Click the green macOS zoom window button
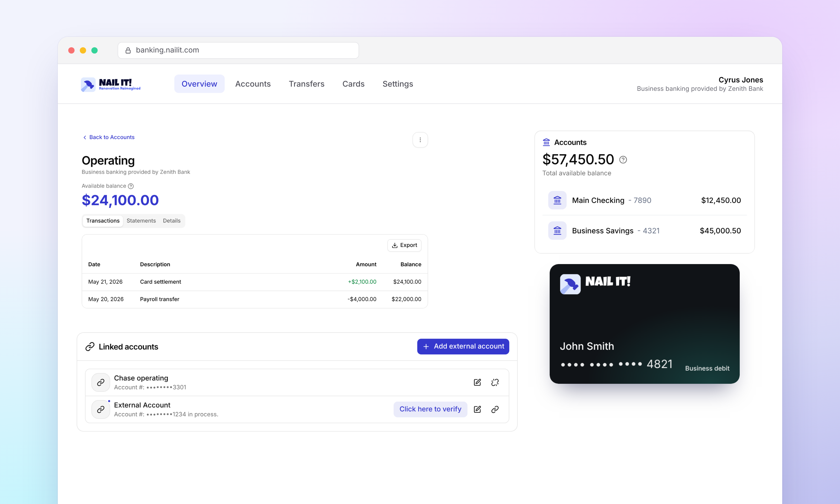This screenshot has width=840, height=504. click(94, 50)
